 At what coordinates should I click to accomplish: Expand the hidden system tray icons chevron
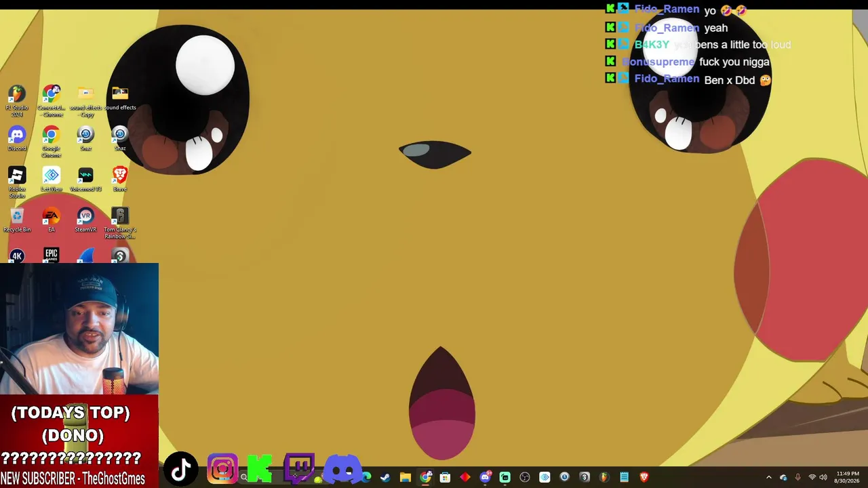(768, 477)
